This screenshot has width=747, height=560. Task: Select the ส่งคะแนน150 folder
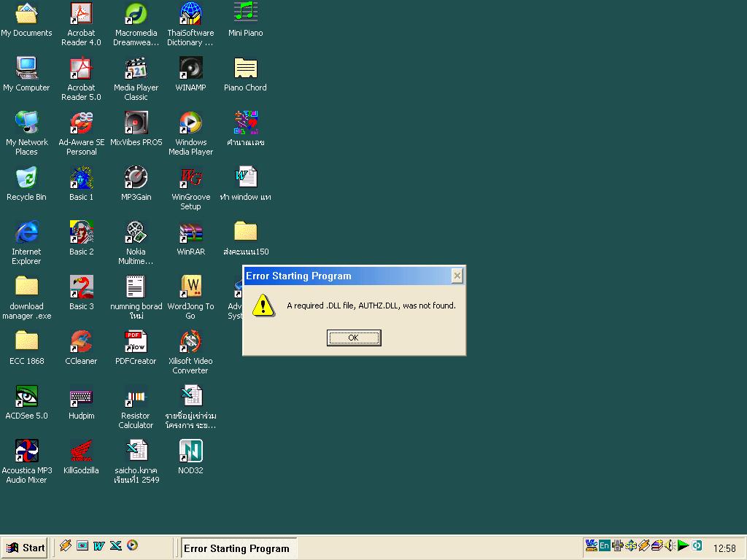tap(246, 238)
